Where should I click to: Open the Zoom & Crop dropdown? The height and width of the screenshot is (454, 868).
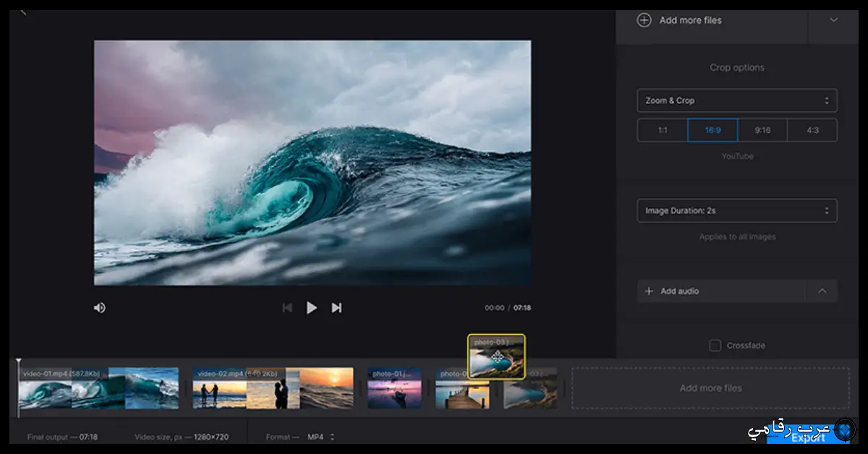(736, 100)
